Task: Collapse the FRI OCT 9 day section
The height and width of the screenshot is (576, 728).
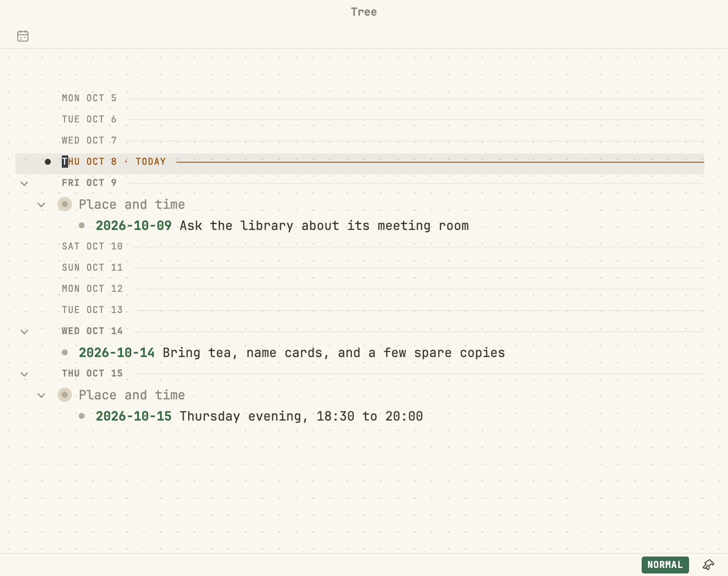Action: pos(25,183)
